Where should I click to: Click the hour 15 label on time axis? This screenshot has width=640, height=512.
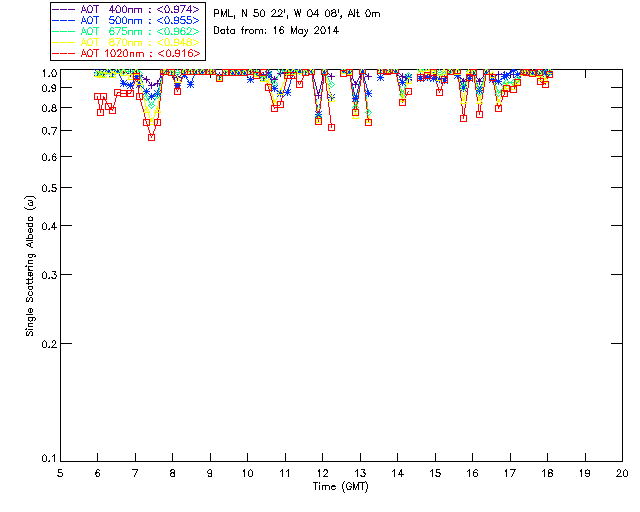coord(435,473)
